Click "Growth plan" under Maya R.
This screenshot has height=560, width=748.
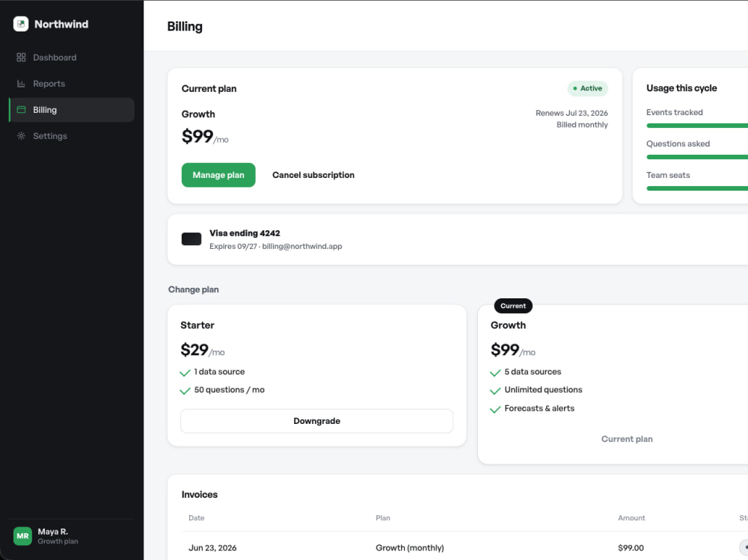tap(58, 541)
